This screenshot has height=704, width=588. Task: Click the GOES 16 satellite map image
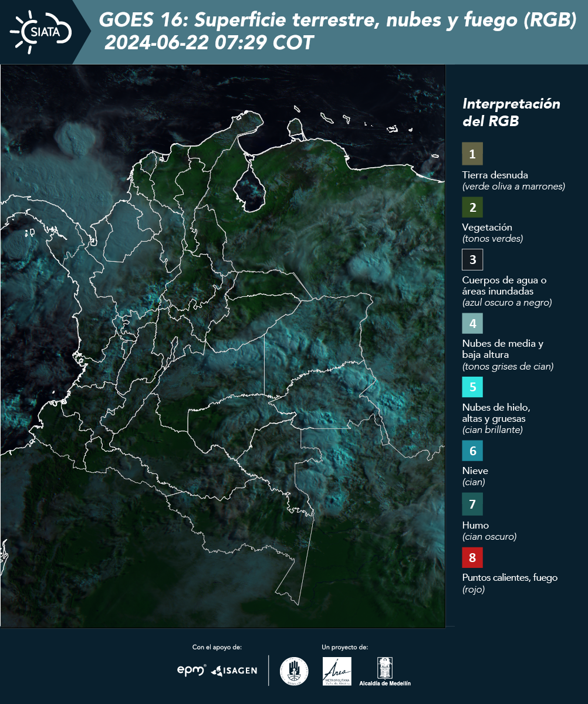pyautogui.click(x=222, y=346)
